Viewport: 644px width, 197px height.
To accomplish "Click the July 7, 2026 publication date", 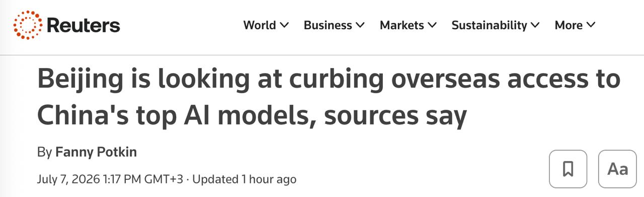I will (68, 179).
